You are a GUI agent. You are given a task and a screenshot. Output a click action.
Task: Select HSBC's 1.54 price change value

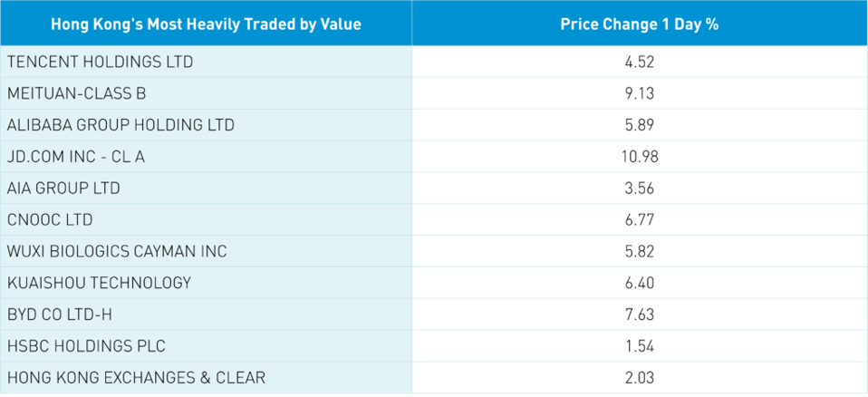639,346
